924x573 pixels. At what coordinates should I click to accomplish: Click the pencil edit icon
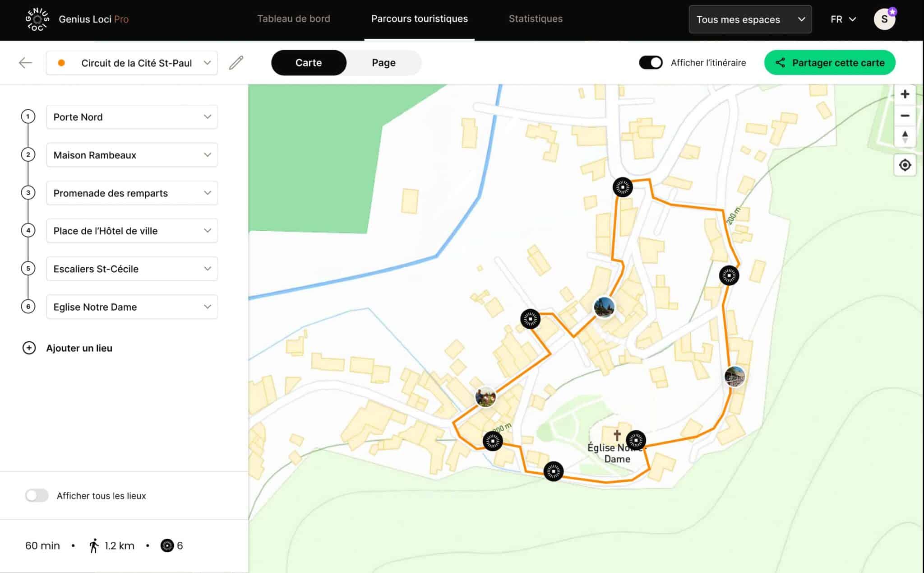coord(236,63)
